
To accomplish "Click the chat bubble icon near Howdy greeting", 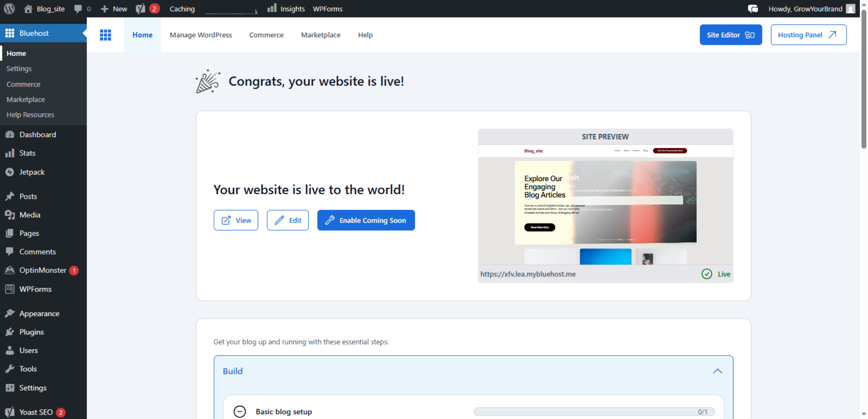I will (x=753, y=9).
